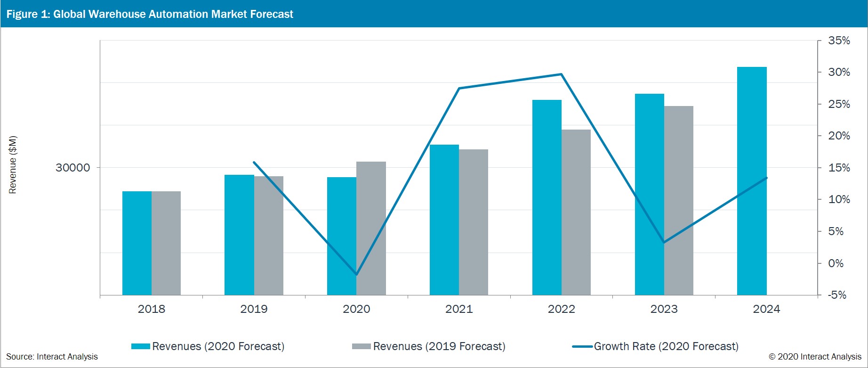This screenshot has height=368, width=868.
Task: Click the grey Revenues (2019 Forecast) legend swatch
Action: click(361, 346)
